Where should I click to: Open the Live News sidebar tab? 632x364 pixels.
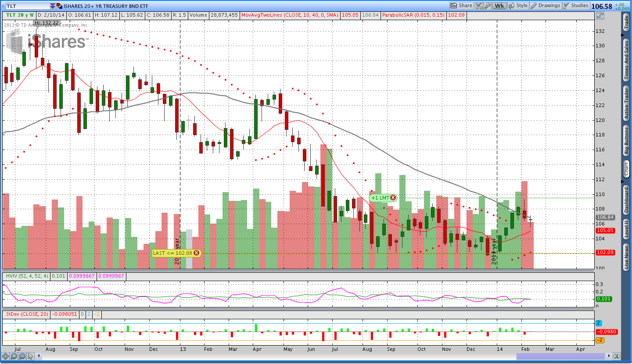[626, 258]
